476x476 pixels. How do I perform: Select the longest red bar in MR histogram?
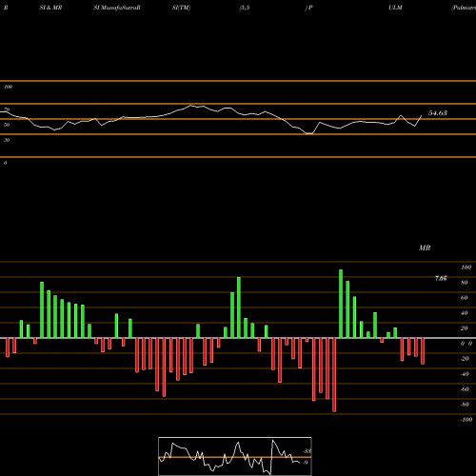(x=334, y=375)
